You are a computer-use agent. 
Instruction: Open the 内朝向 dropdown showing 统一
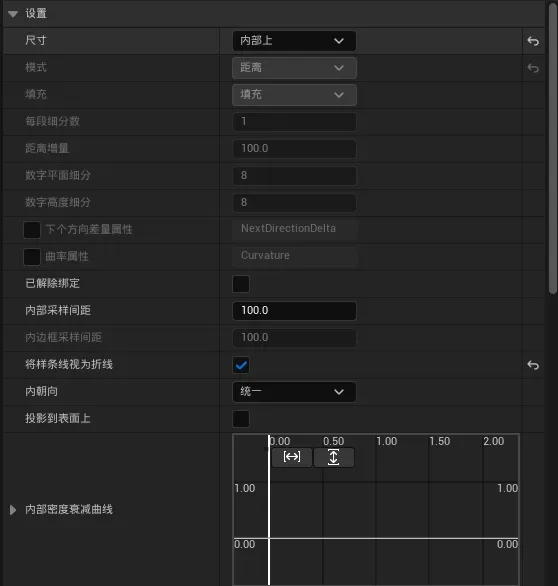point(294,392)
